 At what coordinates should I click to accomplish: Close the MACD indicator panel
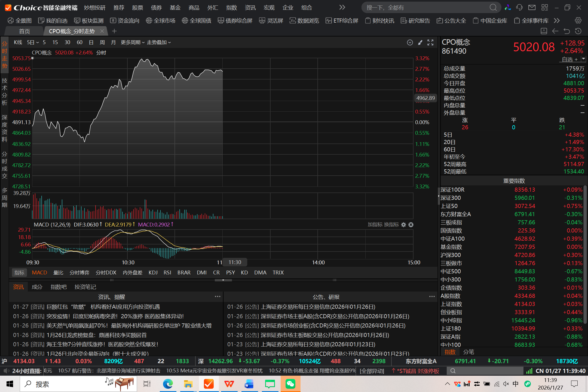411,225
